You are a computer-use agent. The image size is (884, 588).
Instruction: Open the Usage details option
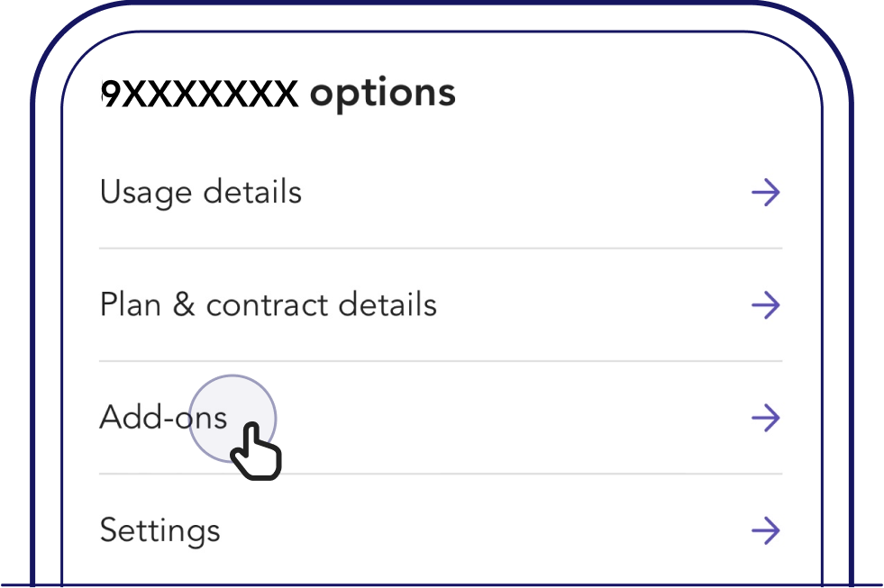[x=200, y=193]
